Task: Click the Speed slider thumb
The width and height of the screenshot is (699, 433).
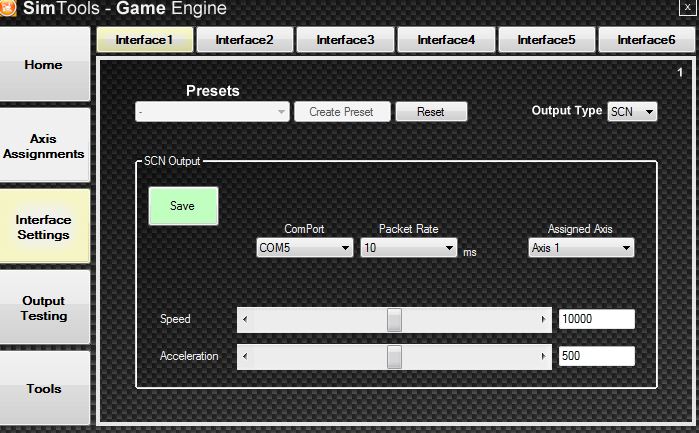Action: (x=394, y=320)
